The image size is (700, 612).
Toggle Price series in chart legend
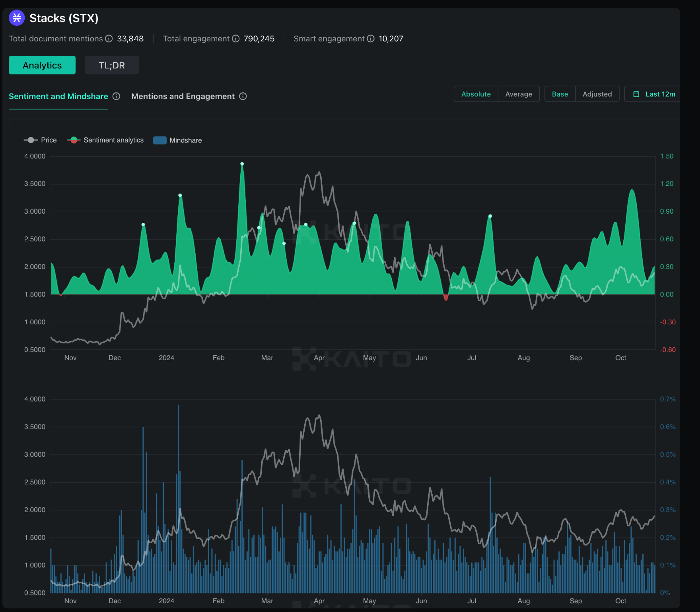click(40, 140)
